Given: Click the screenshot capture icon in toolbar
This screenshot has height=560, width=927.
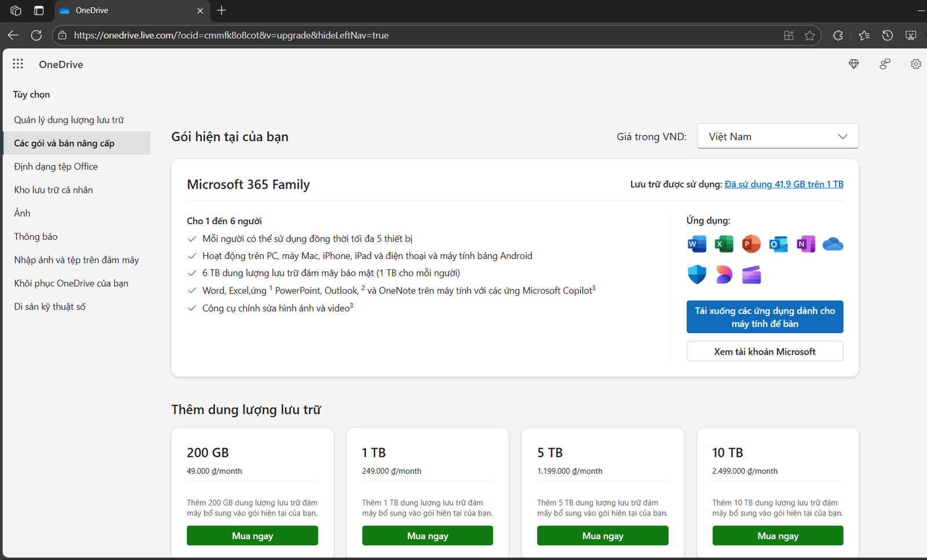Looking at the screenshot, I should tap(911, 35).
